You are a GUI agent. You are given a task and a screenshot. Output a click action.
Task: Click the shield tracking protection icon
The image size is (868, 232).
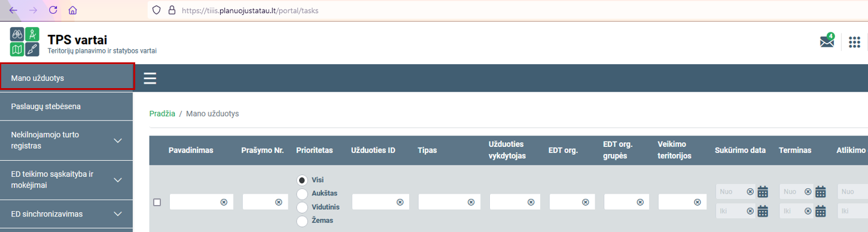pyautogui.click(x=157, y=10)
